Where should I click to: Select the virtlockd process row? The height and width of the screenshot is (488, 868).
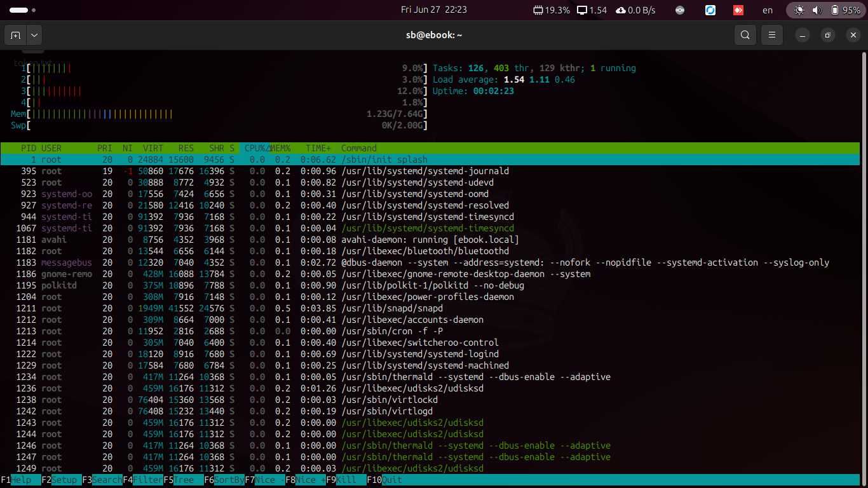[x=430, y=400]
